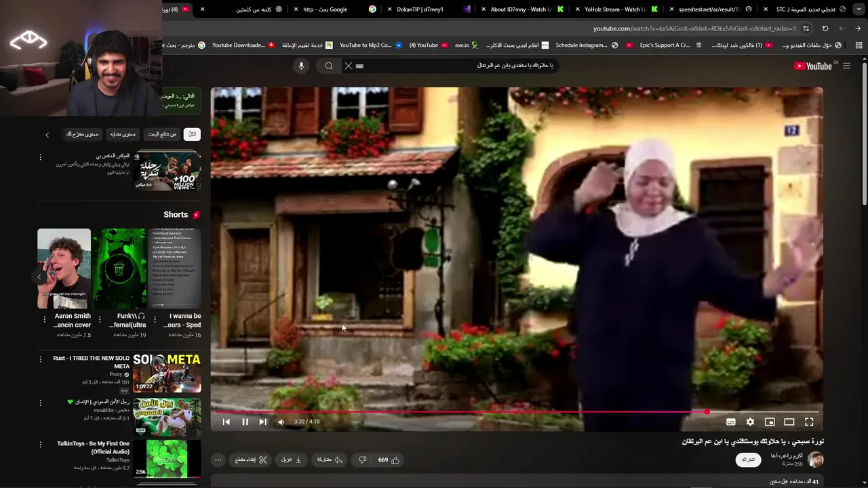This screenshot has width=868, height=488.
Task: Select the من نتائج البحث chip
Action: pyautogui.click(x=162, y=134)
